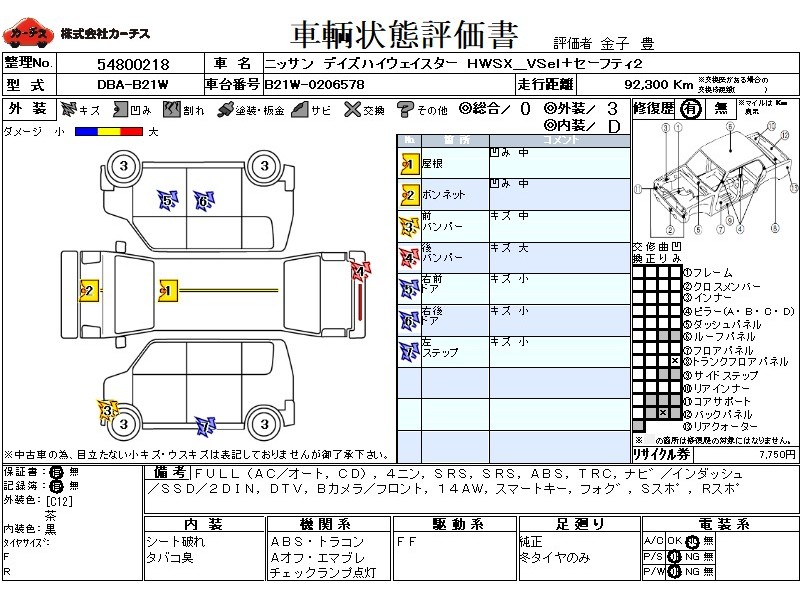Click the ⑬リアクォーター checklist label
The height and width of the screenshot is (600, 800).
click(x=721, y=426)
